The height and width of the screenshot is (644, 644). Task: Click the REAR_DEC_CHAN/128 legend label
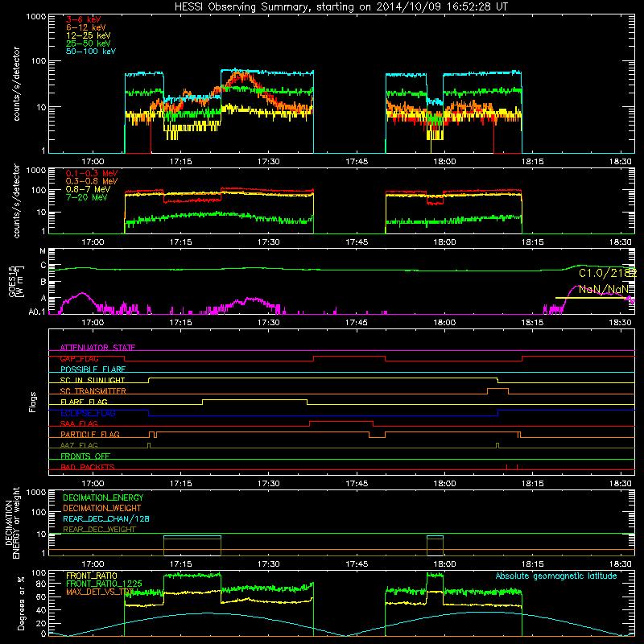point(106,518)
